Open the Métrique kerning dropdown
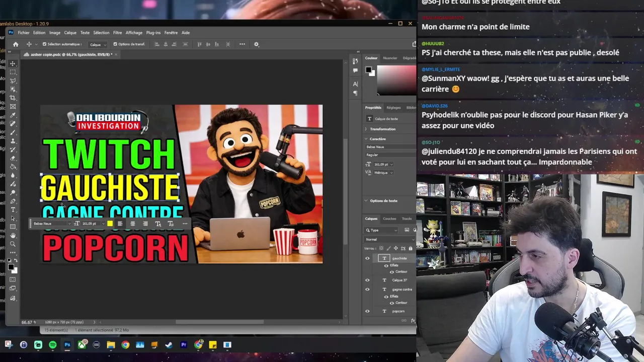Image resolution: width=644 pixels, height=362 pixels. pyautogui.click(x=383, y=172)
